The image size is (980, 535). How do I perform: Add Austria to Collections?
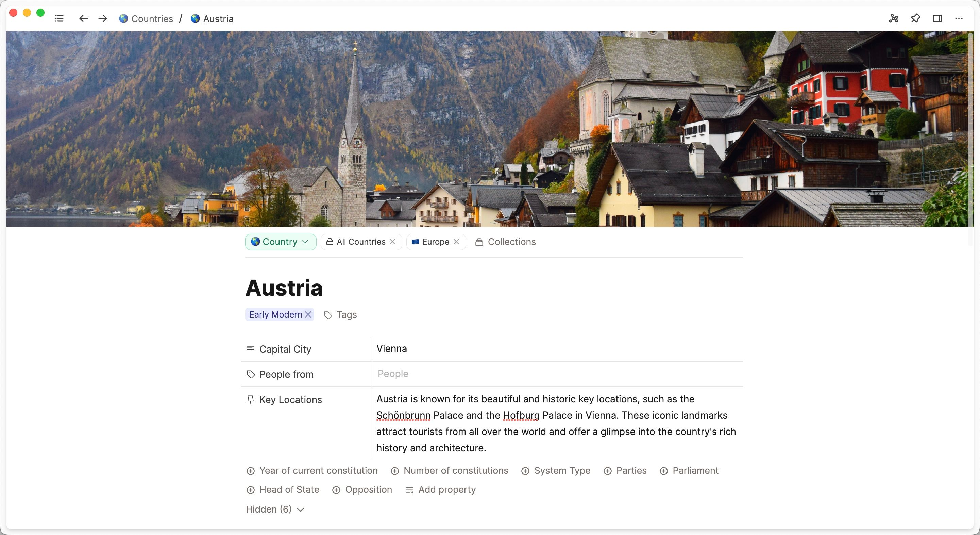coord(506,242)
